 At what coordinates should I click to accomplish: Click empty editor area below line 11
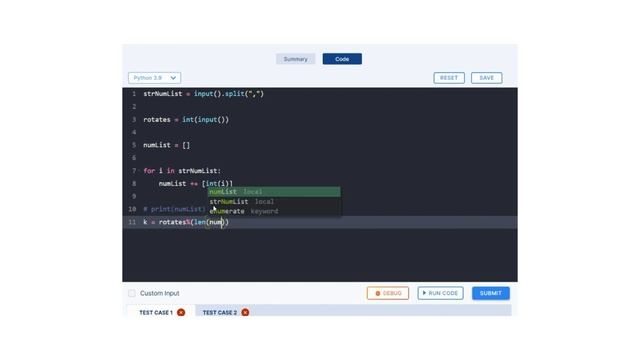320,255
